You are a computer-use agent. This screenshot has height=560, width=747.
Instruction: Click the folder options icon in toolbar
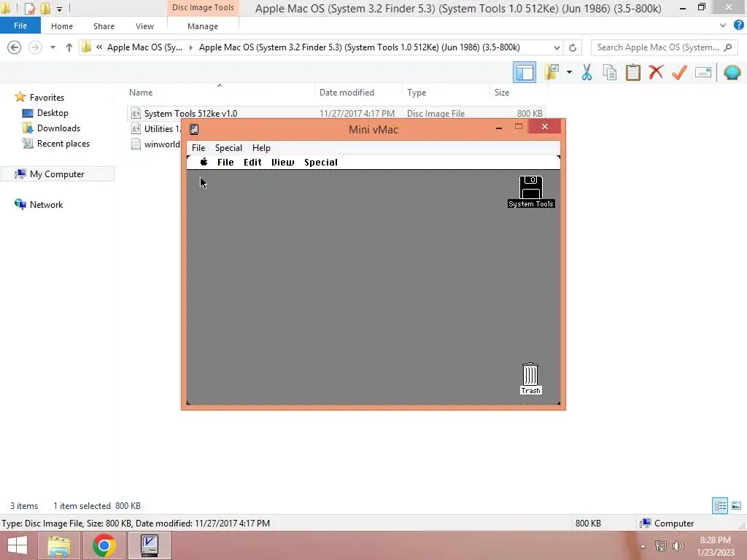[x=552, y=72]
